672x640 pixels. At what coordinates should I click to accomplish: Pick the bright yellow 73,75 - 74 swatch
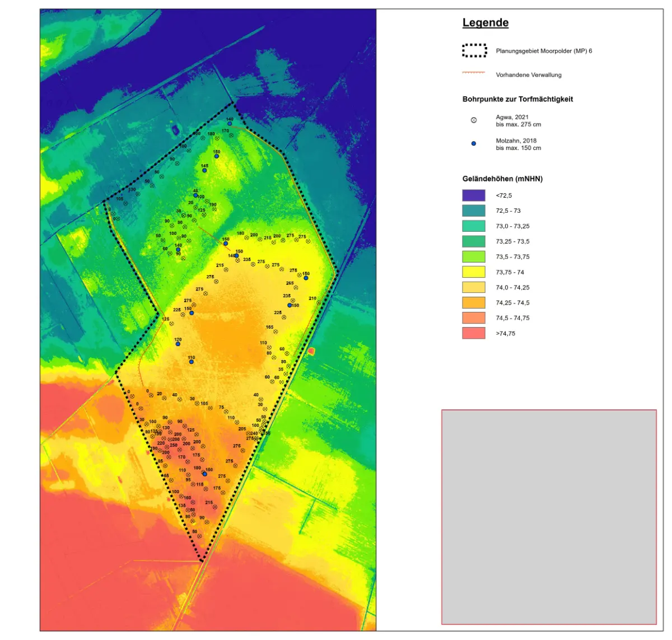tap(474, 272)
